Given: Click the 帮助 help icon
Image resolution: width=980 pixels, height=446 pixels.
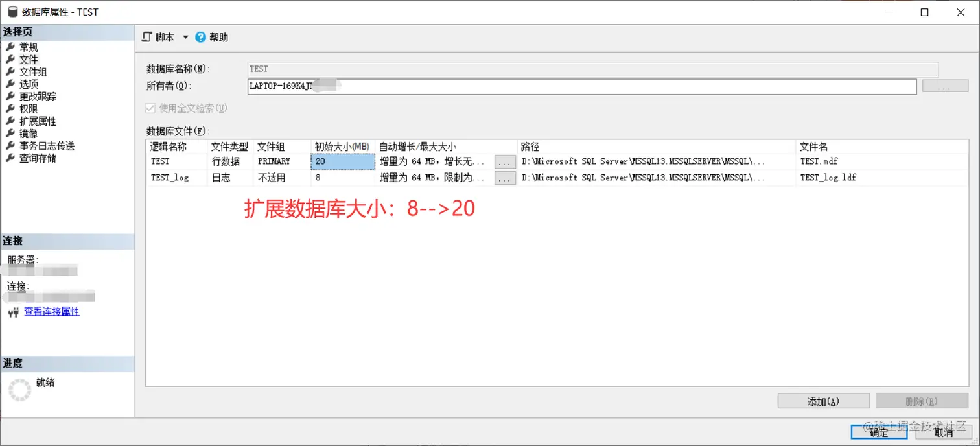Looking at the screenshot, I should [x=201, y=37].
